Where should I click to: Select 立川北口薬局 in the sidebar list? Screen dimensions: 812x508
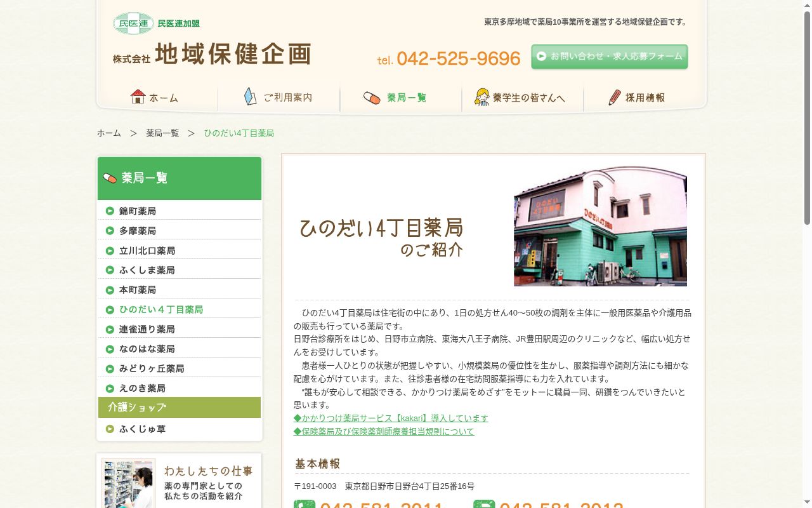(x=180, y=250)
